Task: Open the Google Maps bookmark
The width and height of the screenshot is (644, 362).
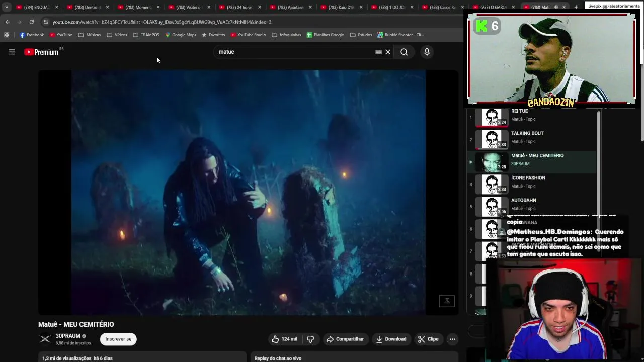Action: tap(180, 35)
